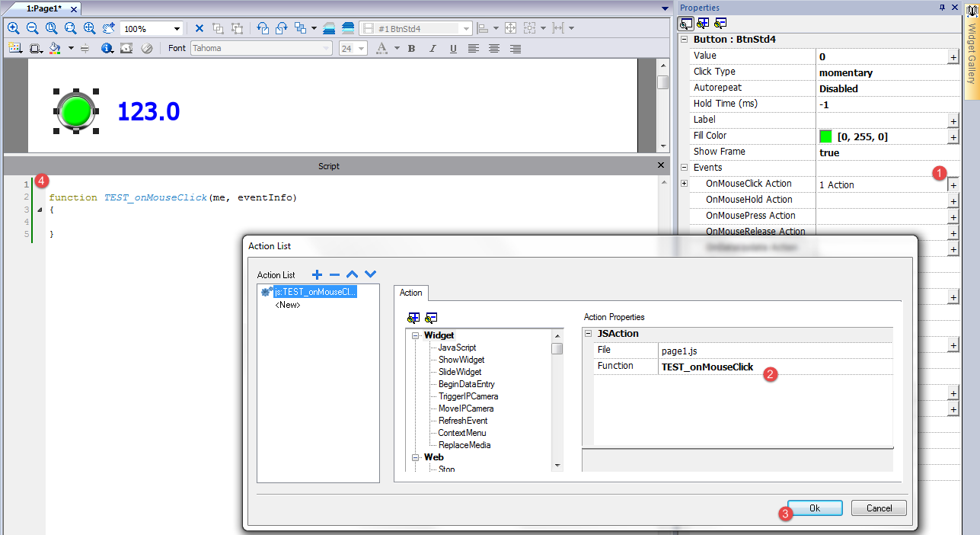Toggle underline text formatting
The image size is (980, 535).
click(453, 49)
